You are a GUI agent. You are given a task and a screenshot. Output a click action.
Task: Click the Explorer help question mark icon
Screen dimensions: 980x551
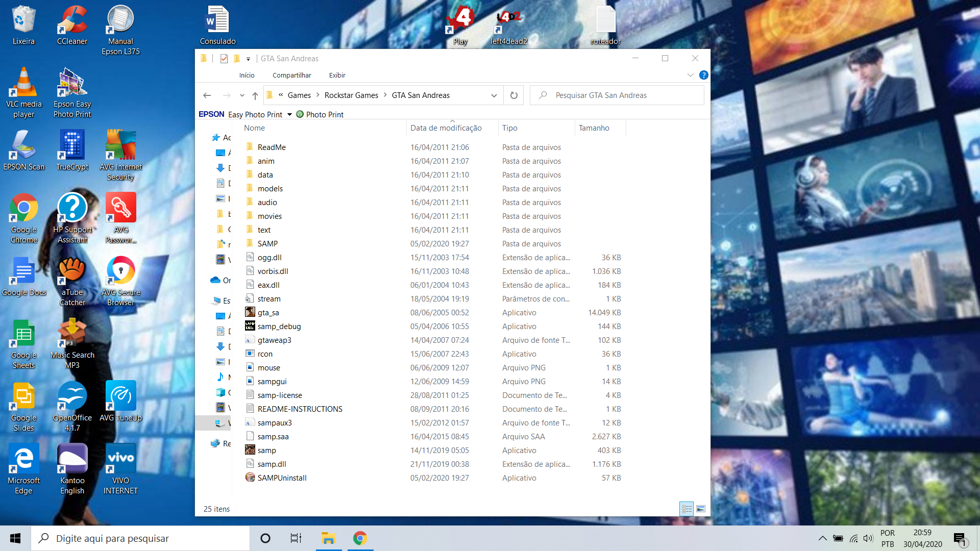coord(703,75)
